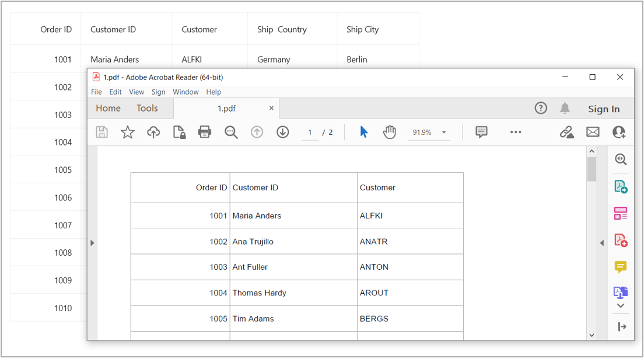Click the Sign In button
This screenshot has height=358, width=644.
click(x=604, y=109)
